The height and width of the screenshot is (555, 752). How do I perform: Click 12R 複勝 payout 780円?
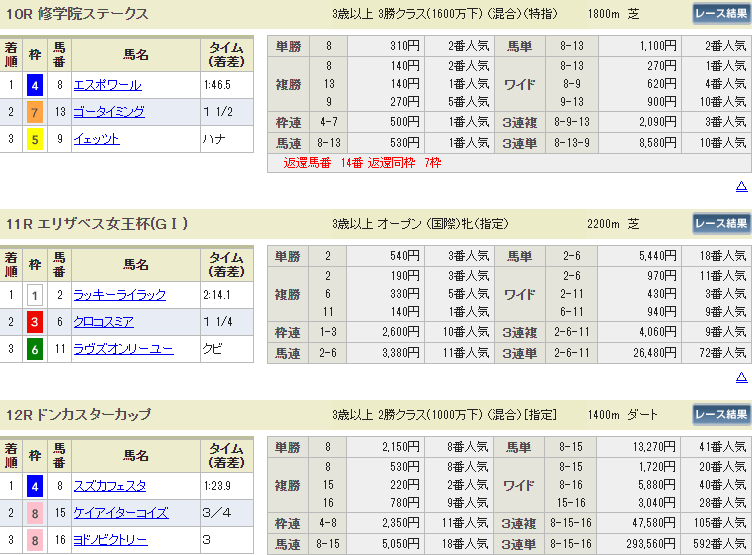click(x=405, y=503)
